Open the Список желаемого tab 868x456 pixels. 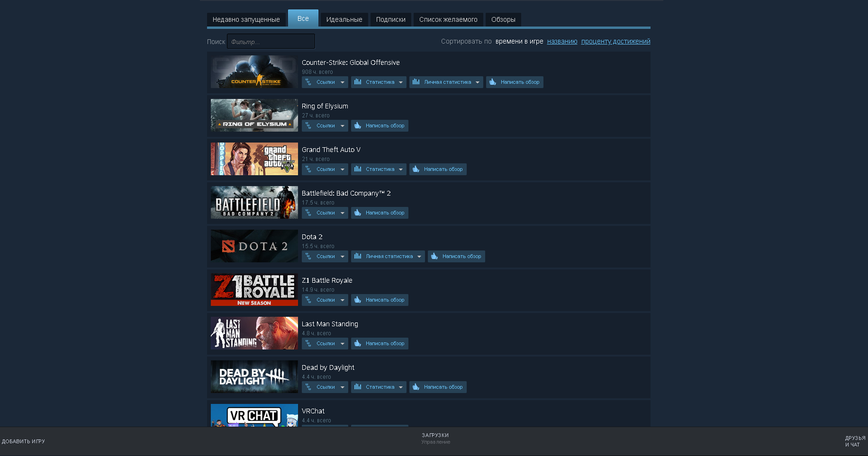click(448, 19)
